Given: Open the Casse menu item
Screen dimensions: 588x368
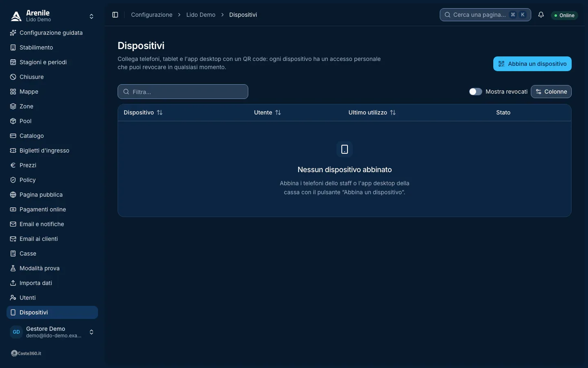Looking at the screenshot, I should 52,254.
